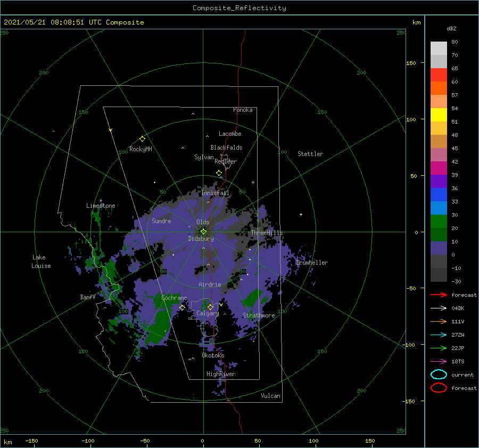This screenshot has width=479, height=448.
Task: Click the Strathmore city label
Action: [259, 315]
